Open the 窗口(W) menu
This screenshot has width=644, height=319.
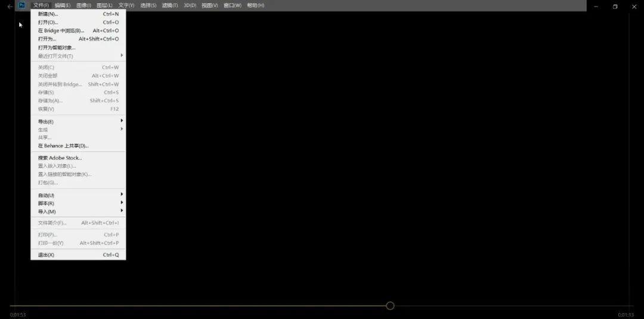coord(233,5)
